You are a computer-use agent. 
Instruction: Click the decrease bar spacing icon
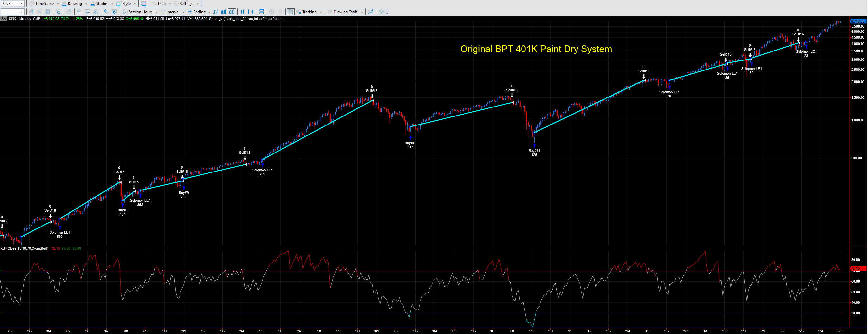tap(242, 12)
